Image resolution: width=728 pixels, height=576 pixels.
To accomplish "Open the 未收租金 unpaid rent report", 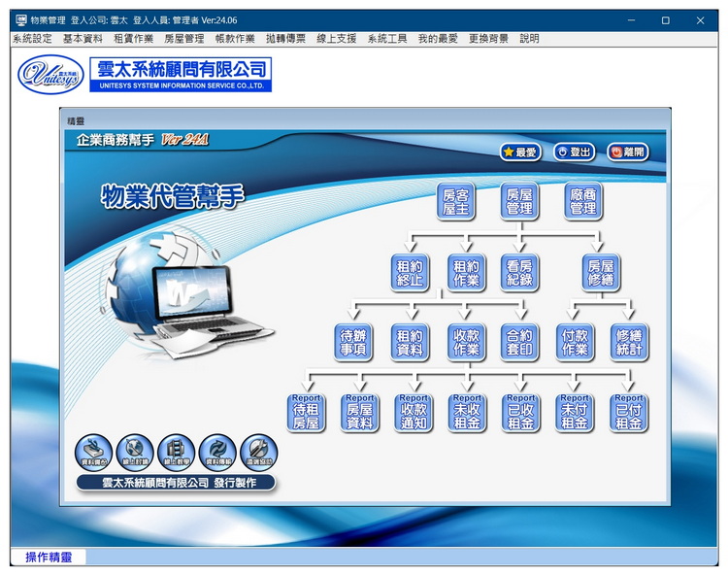I will coord(467,412).
